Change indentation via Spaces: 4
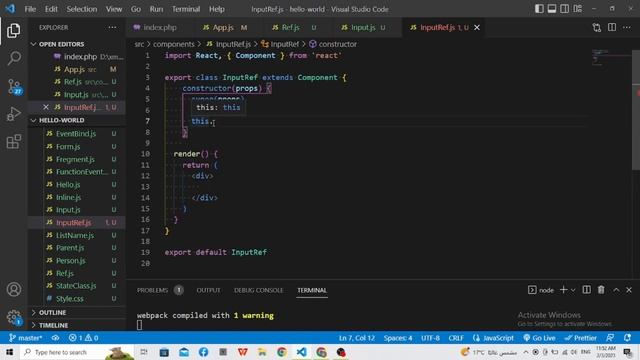The width and height of the screenshot is (640, 360). [398, 338]
